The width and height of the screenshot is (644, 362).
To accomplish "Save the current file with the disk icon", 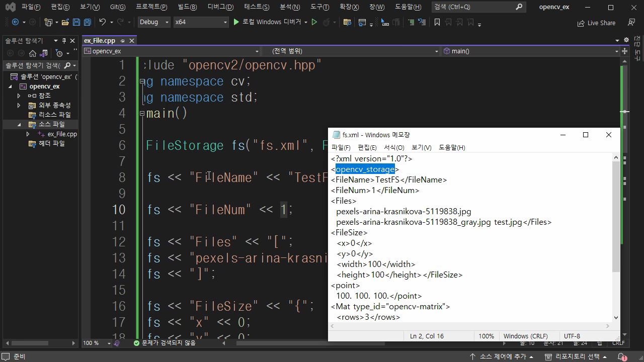I will pyautogui.click(x=76, y=22).
